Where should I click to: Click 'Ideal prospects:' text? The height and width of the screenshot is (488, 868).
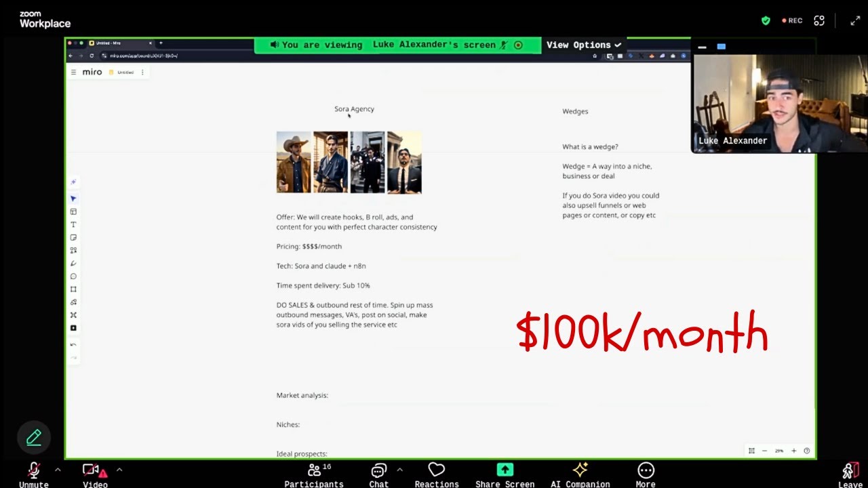click(302, 453)
